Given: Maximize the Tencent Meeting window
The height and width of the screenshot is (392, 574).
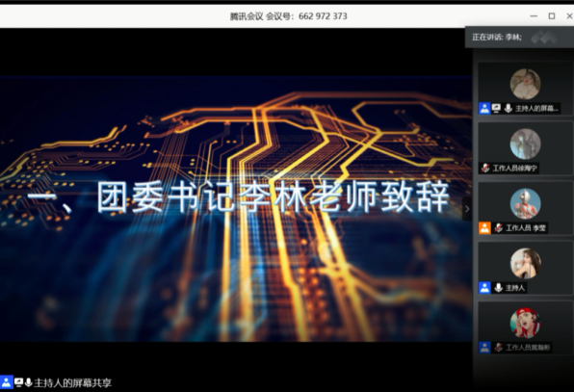Looking at the screenshot, I should point(552,16).
